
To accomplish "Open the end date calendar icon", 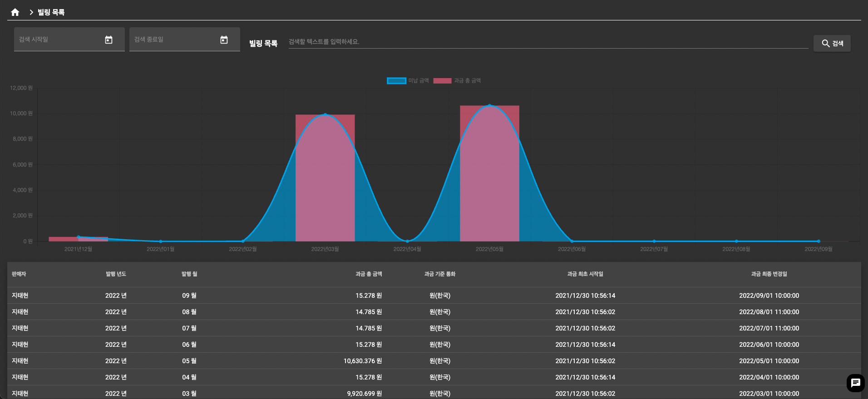I will [x=224, y=40].
